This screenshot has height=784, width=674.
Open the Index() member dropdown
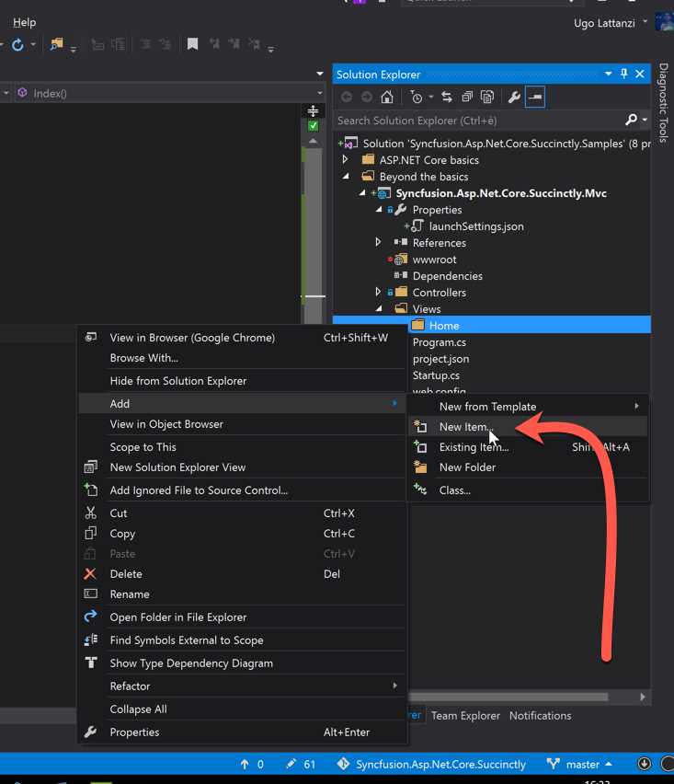point(319,93)
